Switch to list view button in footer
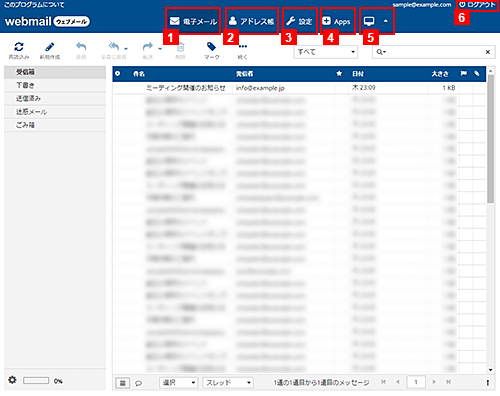 click(x=123, y=383)
